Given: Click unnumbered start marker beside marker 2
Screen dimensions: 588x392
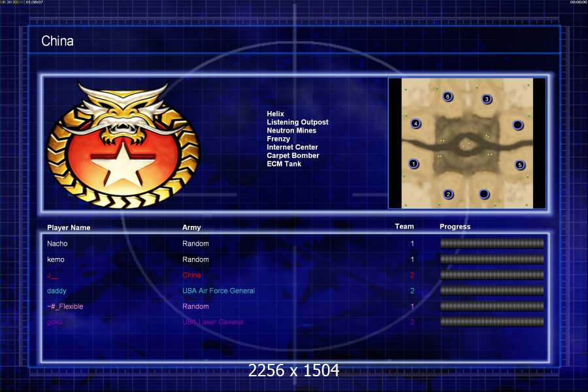Looking at the screenshot, I should pos(484,194).
